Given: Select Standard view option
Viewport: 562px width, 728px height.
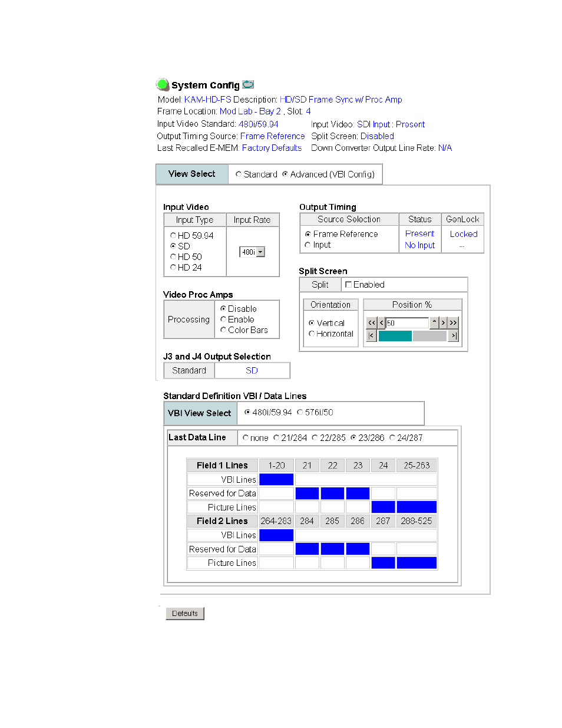Looking at the screenshot, I should 239,174.
